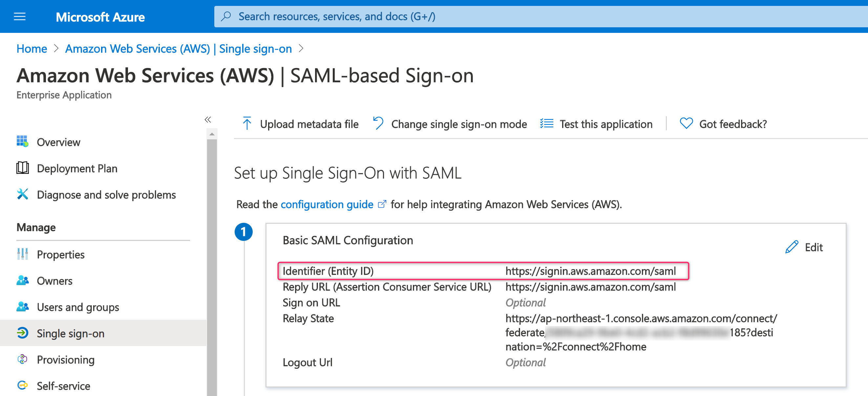868x396 pixels.
Task: Click the Got feedback heart icon
Action: coord(686,124)
